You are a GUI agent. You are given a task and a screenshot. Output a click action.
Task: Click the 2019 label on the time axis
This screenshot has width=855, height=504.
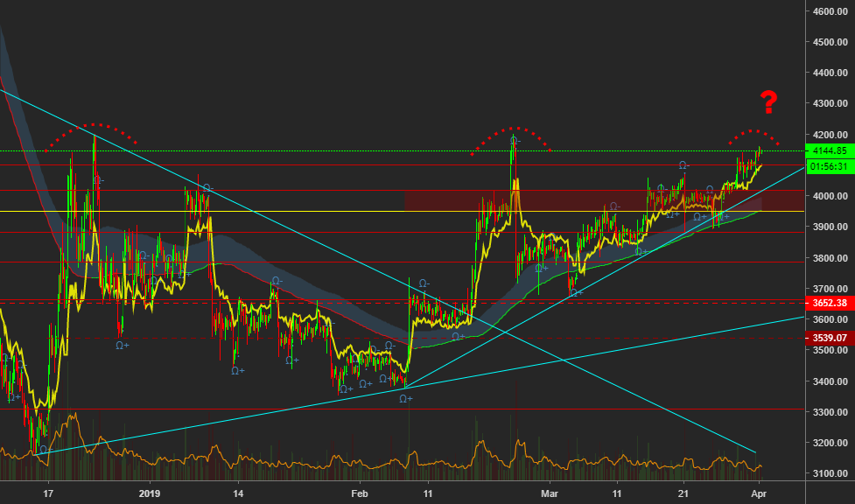pyautogui.click(x=151, y=492)
